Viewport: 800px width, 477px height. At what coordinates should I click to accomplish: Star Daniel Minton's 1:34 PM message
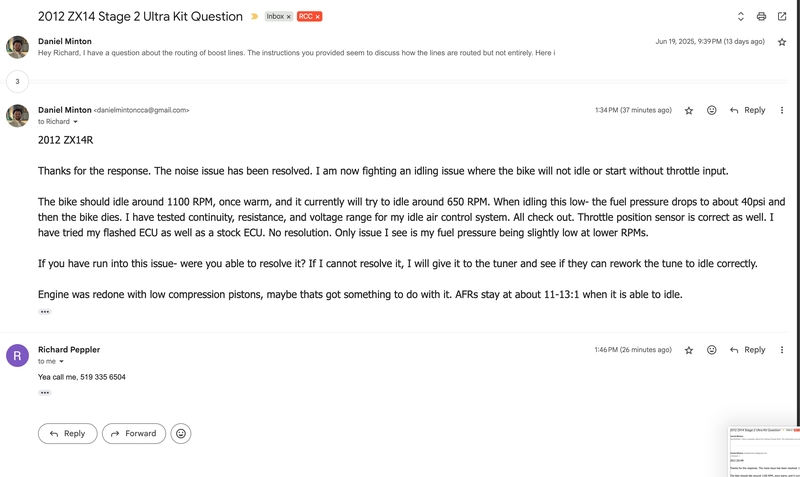click(689, 110)
